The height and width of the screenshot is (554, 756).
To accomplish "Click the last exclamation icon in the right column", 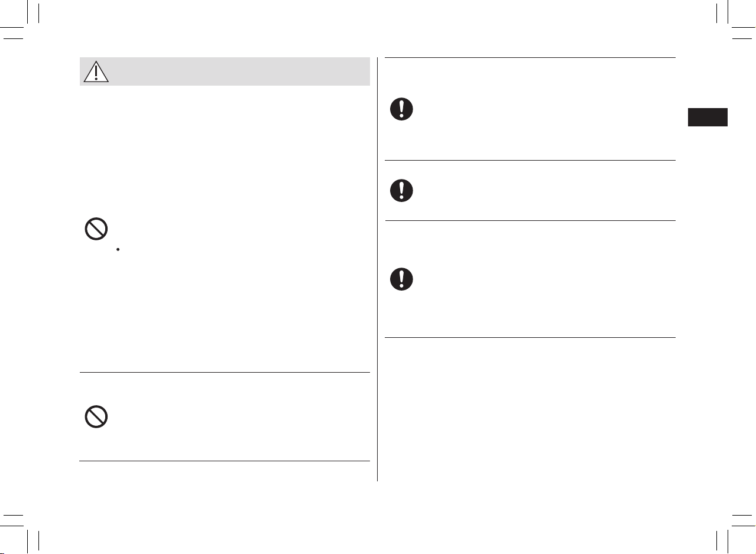I will pos(401,279).
